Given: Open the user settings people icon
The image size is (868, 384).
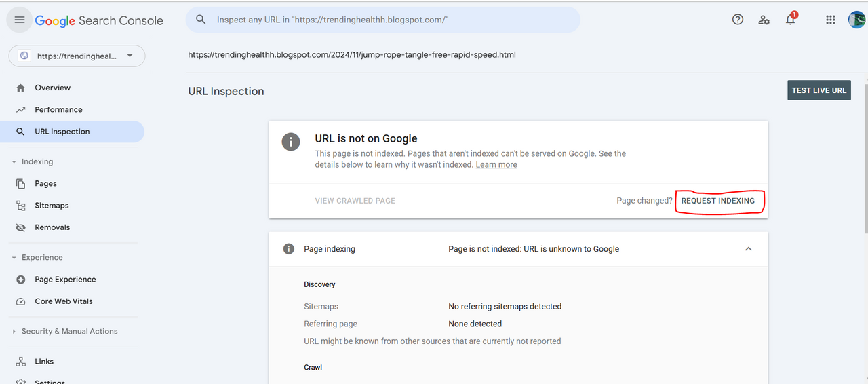Looking at the screenshot, I should pos(764,20).
